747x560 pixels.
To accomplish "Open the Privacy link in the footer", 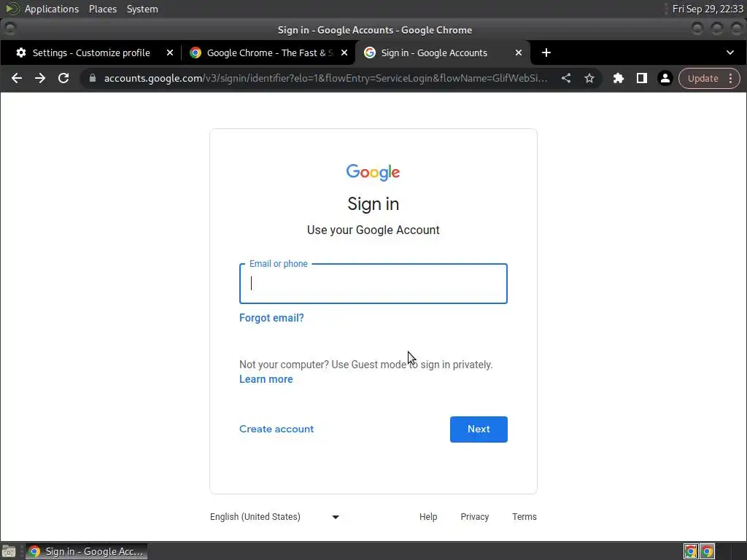I will (x=474, y=517).
